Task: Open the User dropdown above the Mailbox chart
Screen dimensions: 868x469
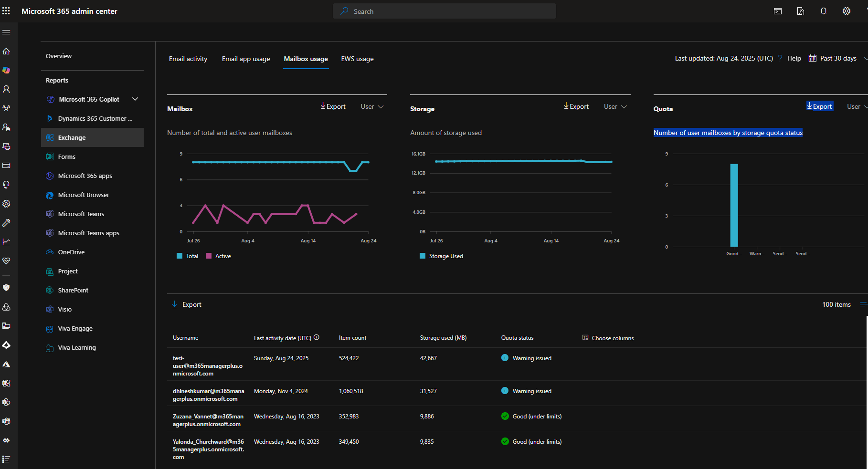Action: pyautogui.click(x=371, y=106)
